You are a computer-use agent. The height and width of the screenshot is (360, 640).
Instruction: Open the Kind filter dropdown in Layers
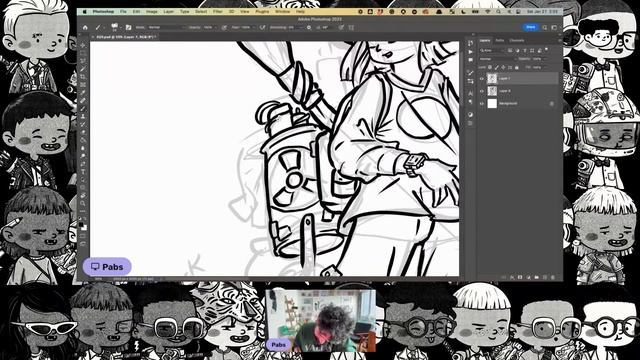[491, 51]
